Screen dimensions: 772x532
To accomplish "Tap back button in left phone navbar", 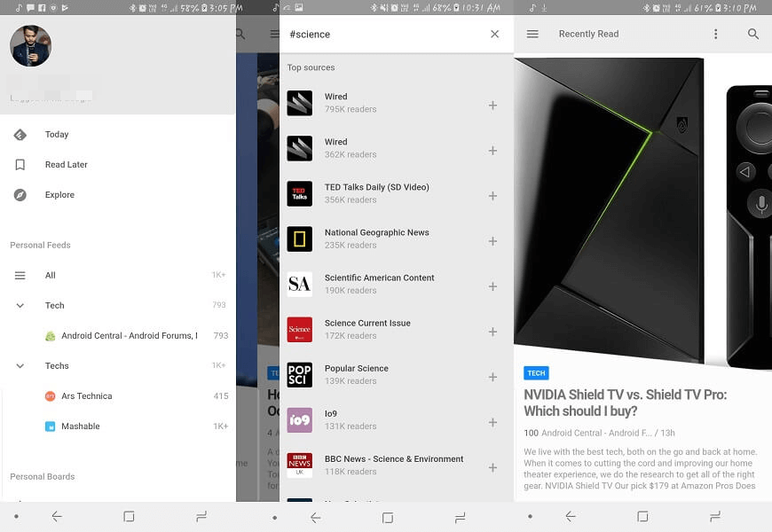I will pos(57,516).
